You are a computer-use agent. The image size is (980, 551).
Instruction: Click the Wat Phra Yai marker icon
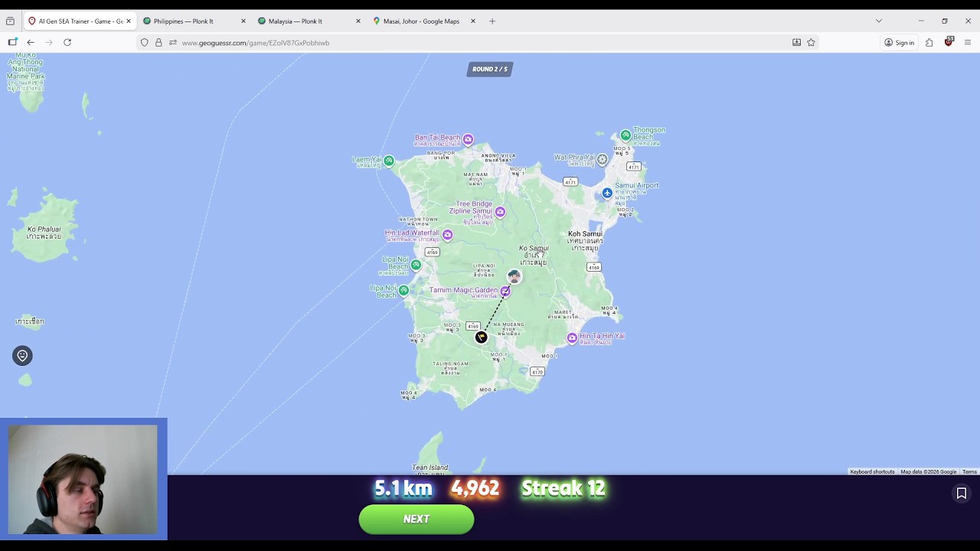click(x=602, y=159)
